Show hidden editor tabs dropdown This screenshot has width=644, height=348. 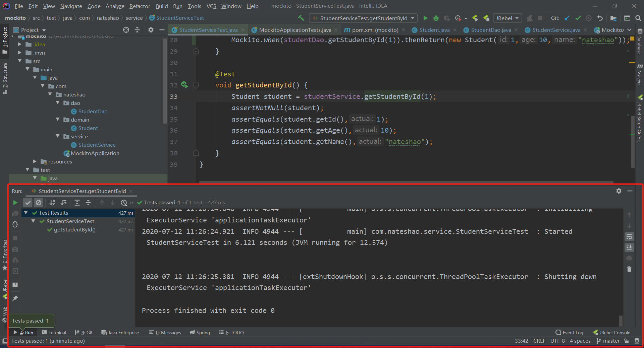(x=629, y=30)
